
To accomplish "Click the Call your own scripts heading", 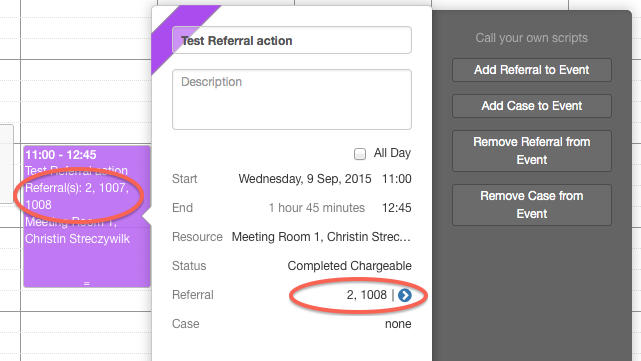I will [x=531, y=38].
